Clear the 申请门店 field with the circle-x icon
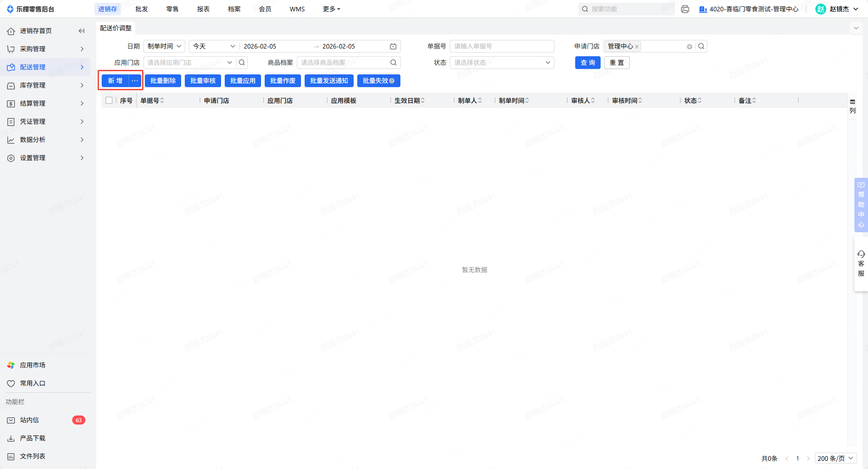 (690, 46)
